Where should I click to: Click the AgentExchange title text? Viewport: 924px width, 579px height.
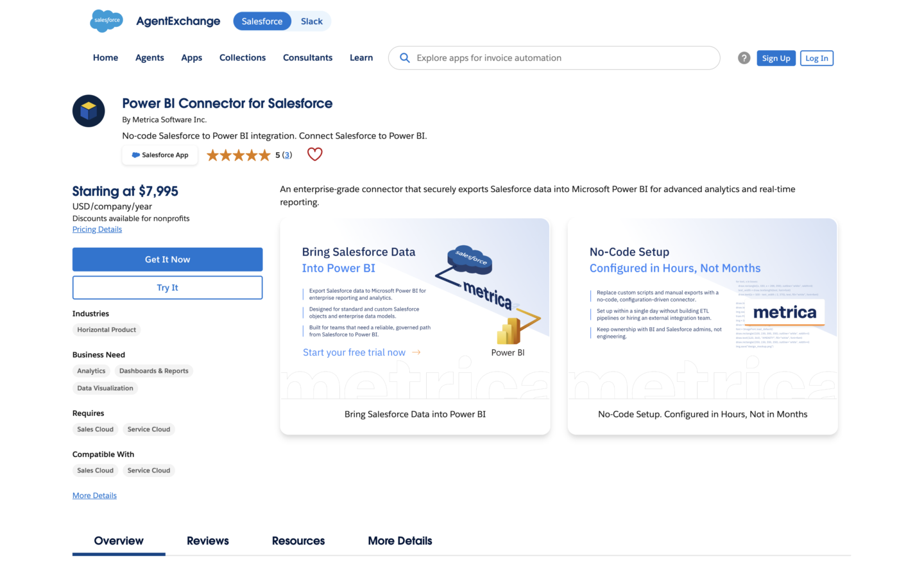(x=178, y=21)
